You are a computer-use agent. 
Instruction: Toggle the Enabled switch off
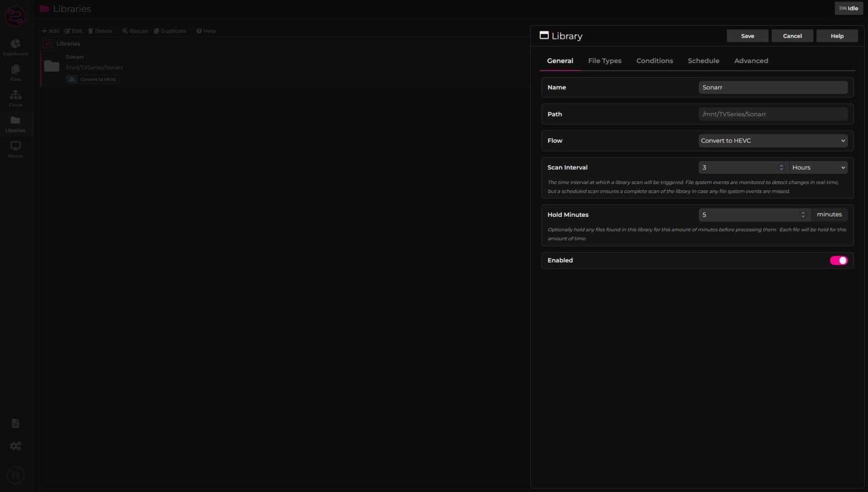click(x=839, y=260)
